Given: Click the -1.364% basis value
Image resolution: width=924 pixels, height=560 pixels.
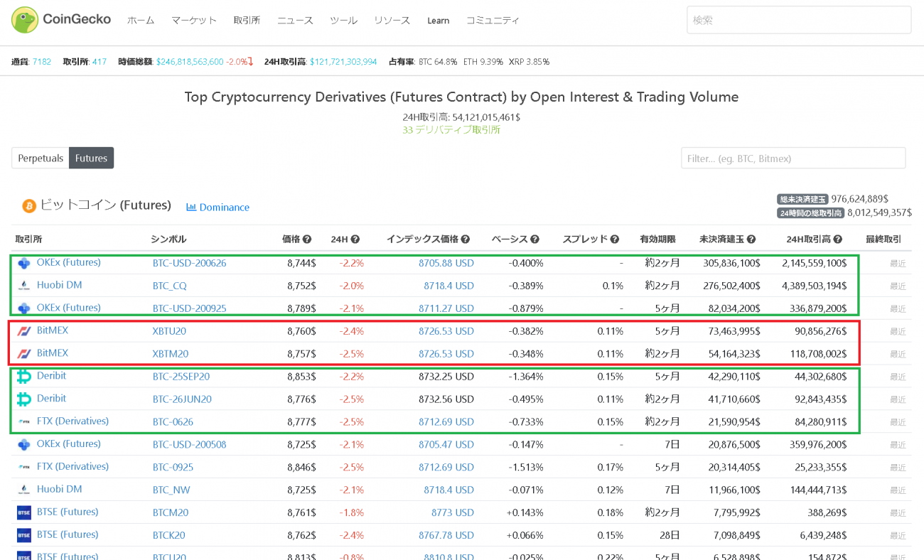Looking at the screenshot, I should pos(526,377).
